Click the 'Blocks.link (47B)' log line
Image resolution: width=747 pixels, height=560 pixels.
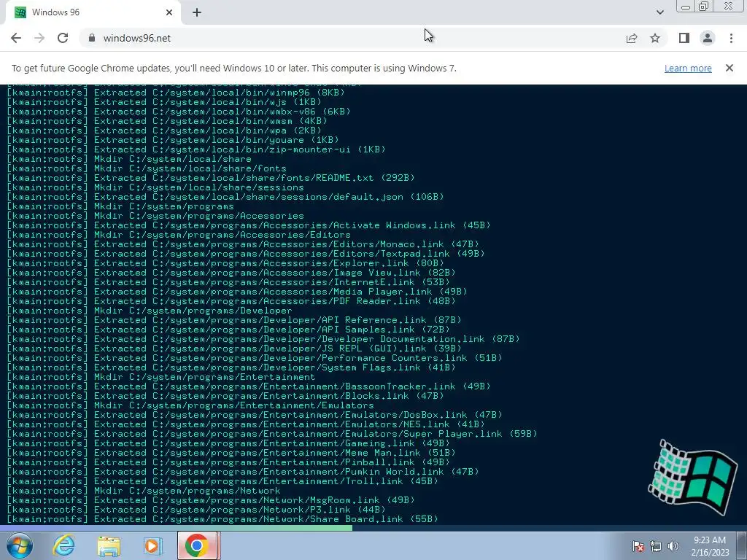tap(225, 396)
